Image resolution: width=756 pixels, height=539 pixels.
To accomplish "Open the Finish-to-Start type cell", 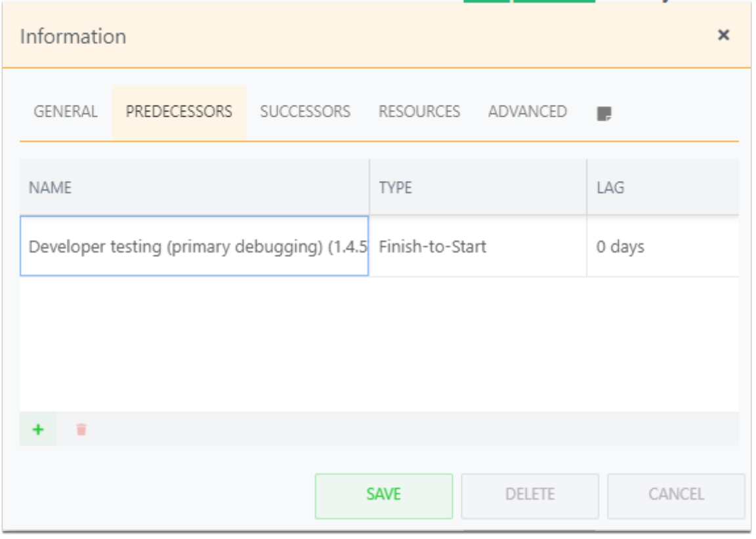I will pos(478,246).
